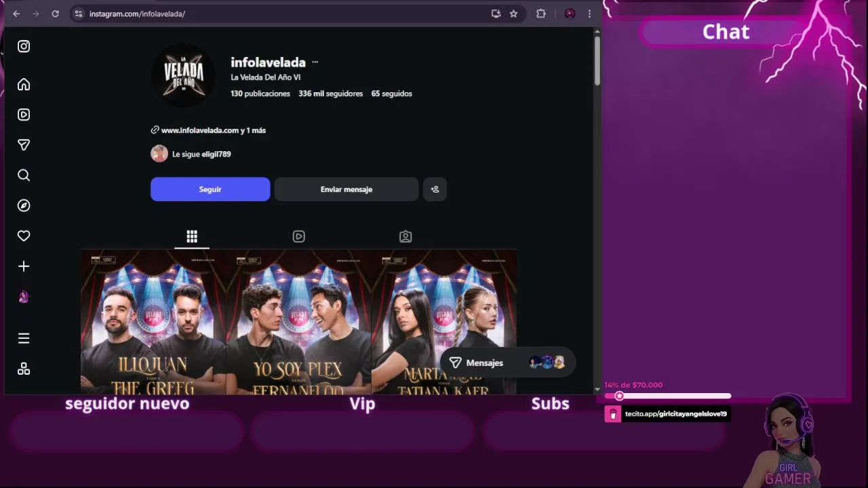Open the Chrome profile avatar
868x488 pixels.
(570, 14)
